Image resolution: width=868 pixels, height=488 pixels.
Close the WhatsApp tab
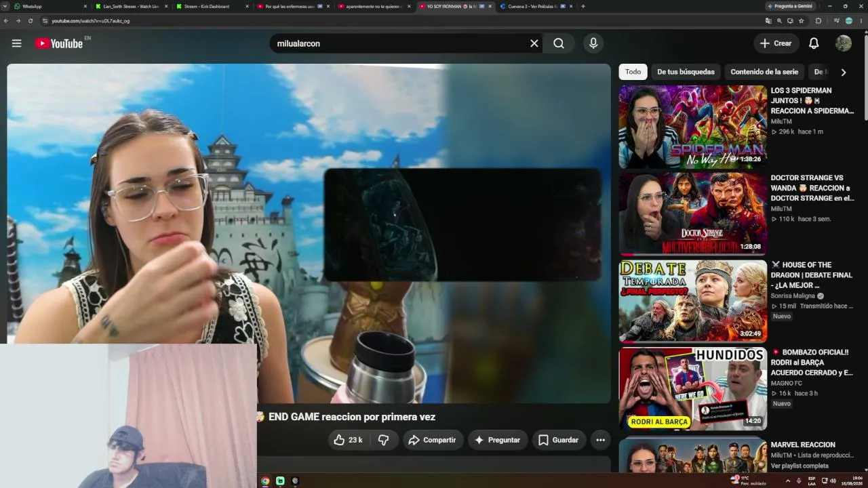coord(85,6)
